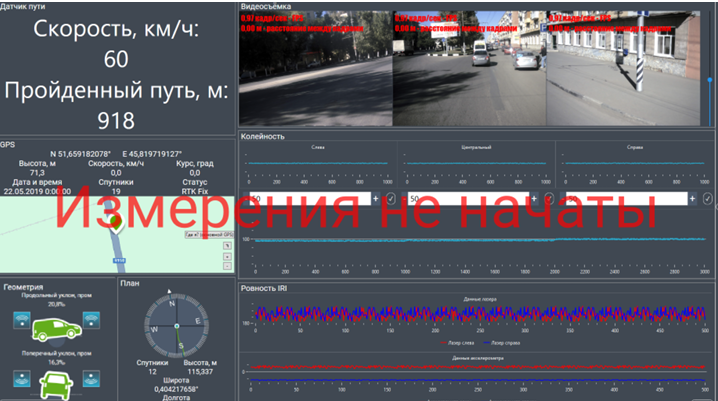Click the Слева rut value input field

click(x=310, y=199)
